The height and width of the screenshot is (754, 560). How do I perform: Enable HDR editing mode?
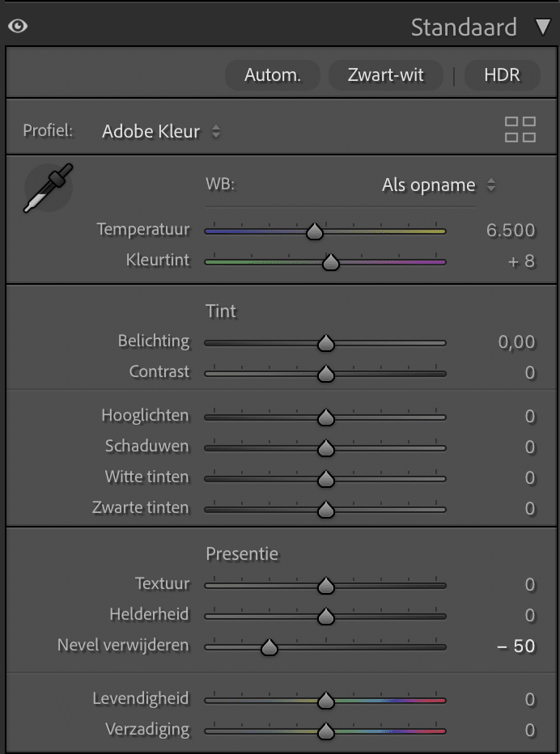coord(502,75)
